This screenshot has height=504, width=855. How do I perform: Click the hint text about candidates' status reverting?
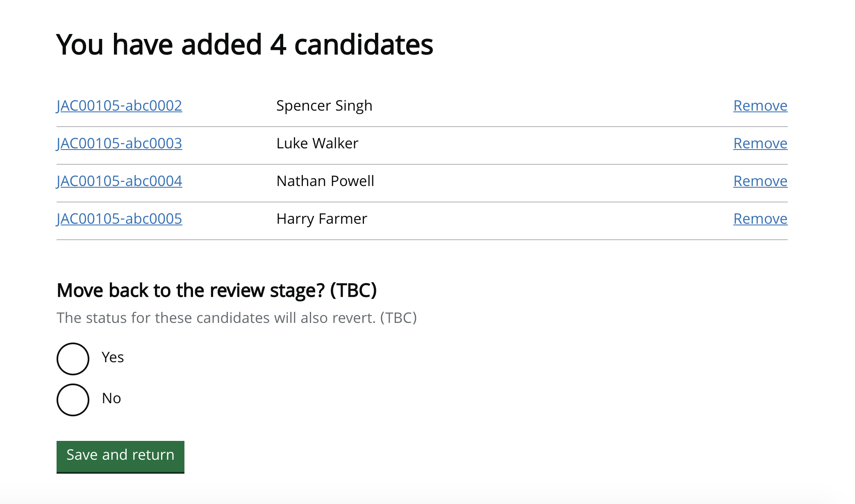[237, 318]
